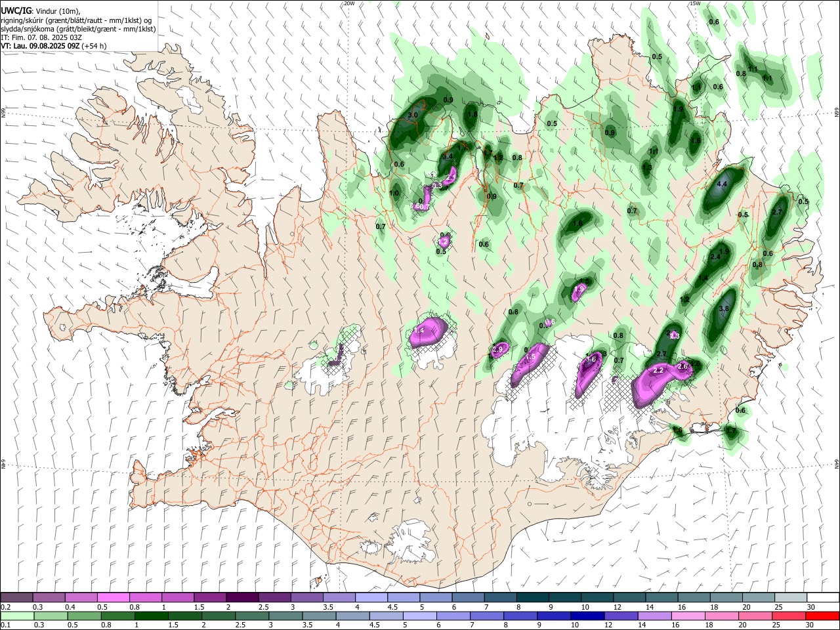Select the darkest purple 2 snow scale swatch
Screen dimensions: 840x630
pos(242,598)
